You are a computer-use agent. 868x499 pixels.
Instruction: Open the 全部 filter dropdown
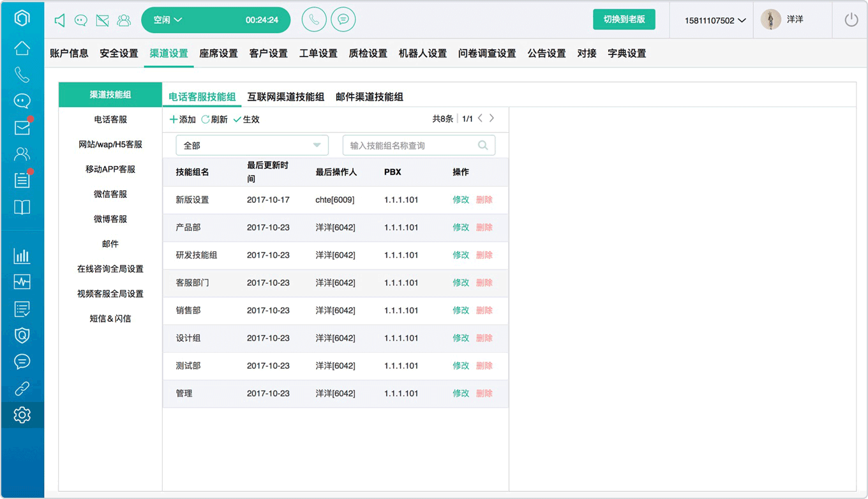(252, 145)
